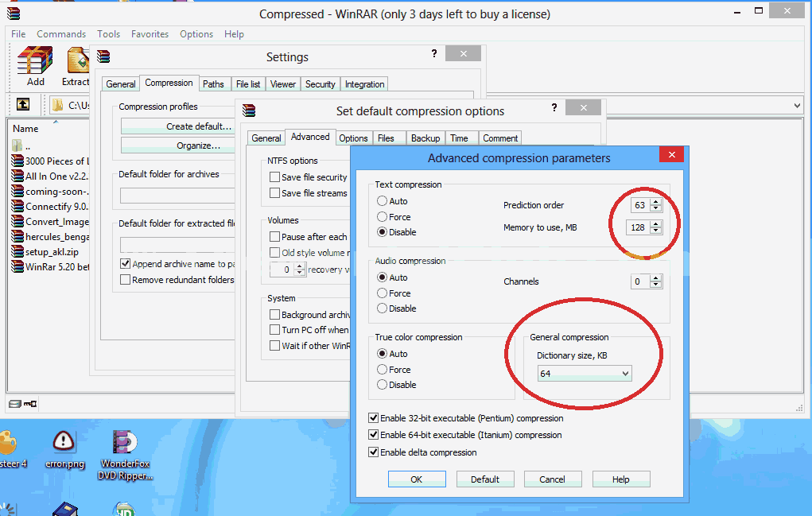
Task: Switch to Security tab in Settings
Action: (320, 83)
